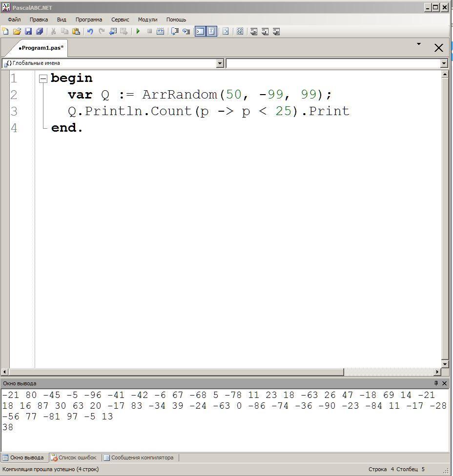Open the CODE templates icon
Screen dimensions: 453x476
(240, 31)
